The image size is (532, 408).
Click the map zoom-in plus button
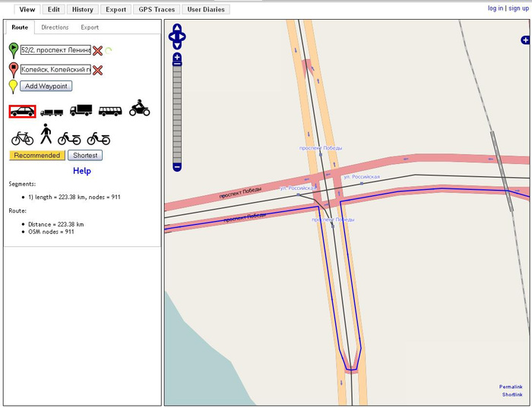pos(177,58)
